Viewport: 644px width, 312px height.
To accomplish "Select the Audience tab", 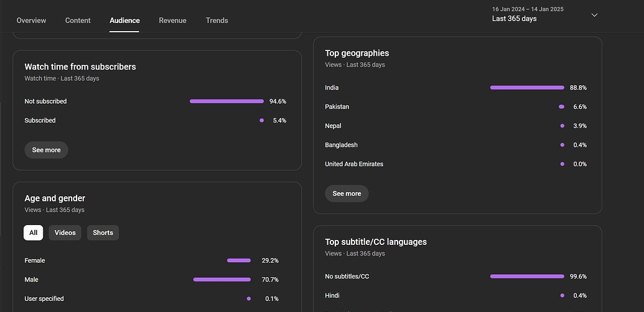I will tap(124, 21).
